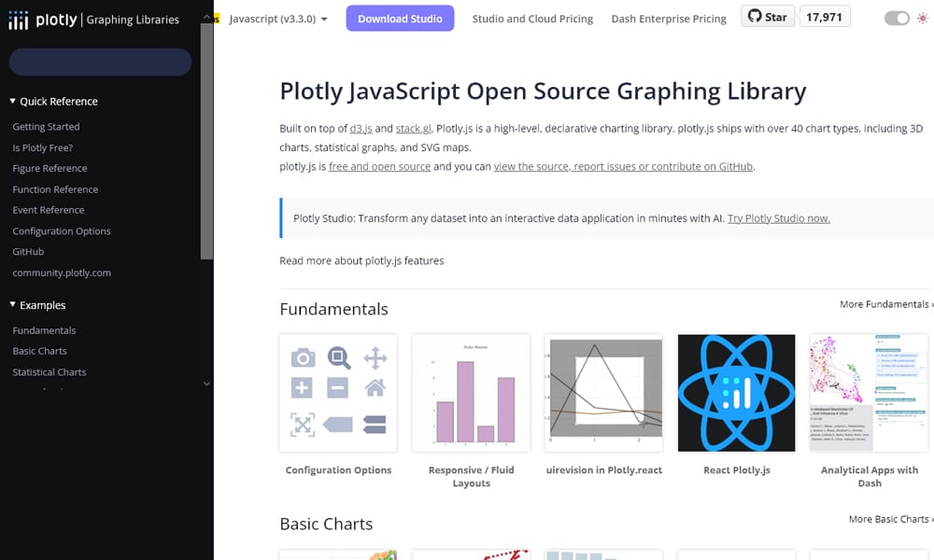
Task: Open Studio and Cloud Pricing
Action: coord(532,18)
